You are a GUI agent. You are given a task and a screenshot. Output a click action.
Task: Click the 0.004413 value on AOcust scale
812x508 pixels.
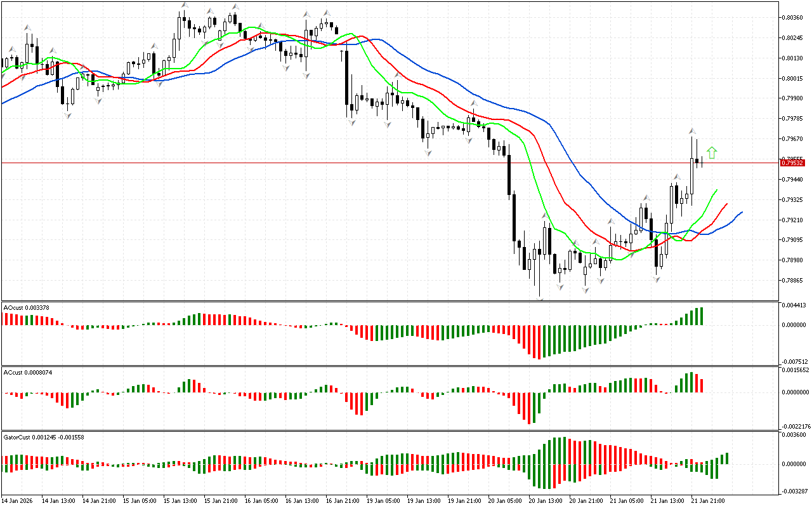[x=795, y=305]
